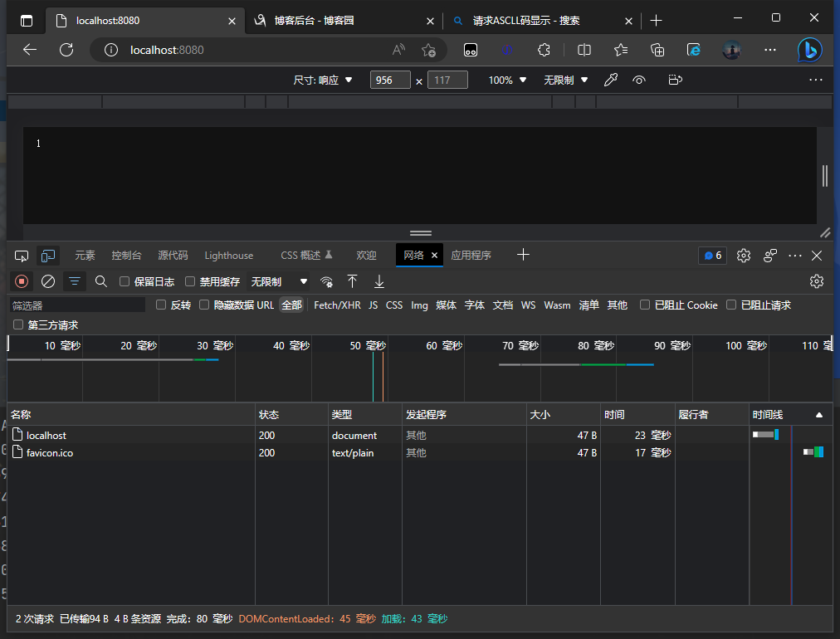The image size is (840, 639).
Task: Filter requests by Fetch/XHR
Action: coord(337,305)
